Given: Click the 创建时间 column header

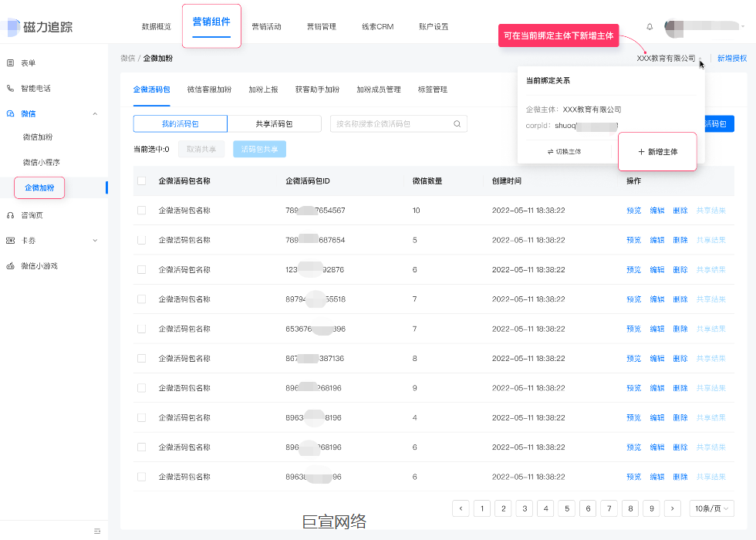Looking at the screenshot, I should (506, 181).
